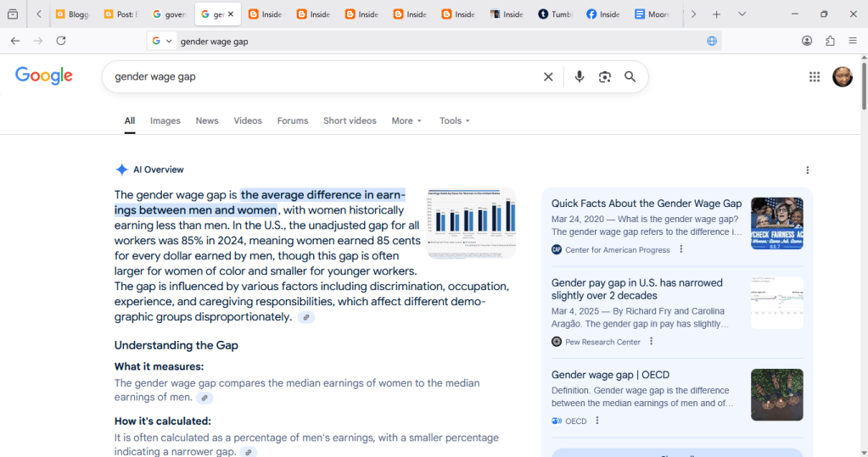868x457 pixels.
Task: Open source link chip after 'earnings of men.'
Action: (204, 398)
